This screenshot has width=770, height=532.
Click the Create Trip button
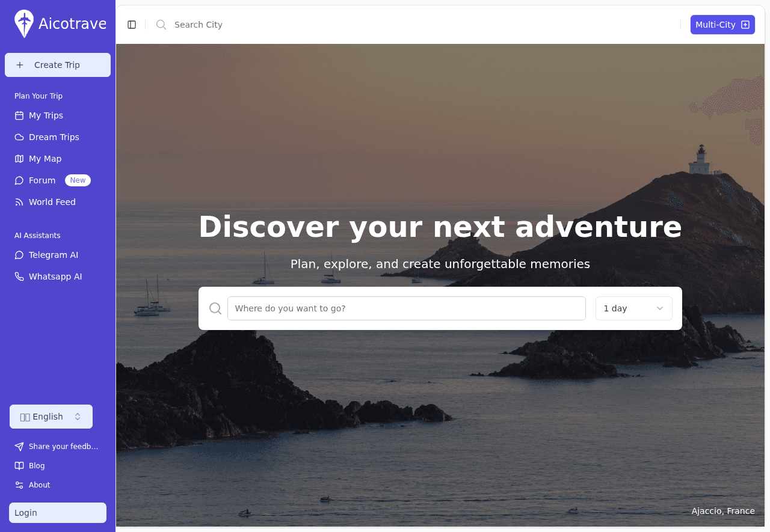[58, 65]
